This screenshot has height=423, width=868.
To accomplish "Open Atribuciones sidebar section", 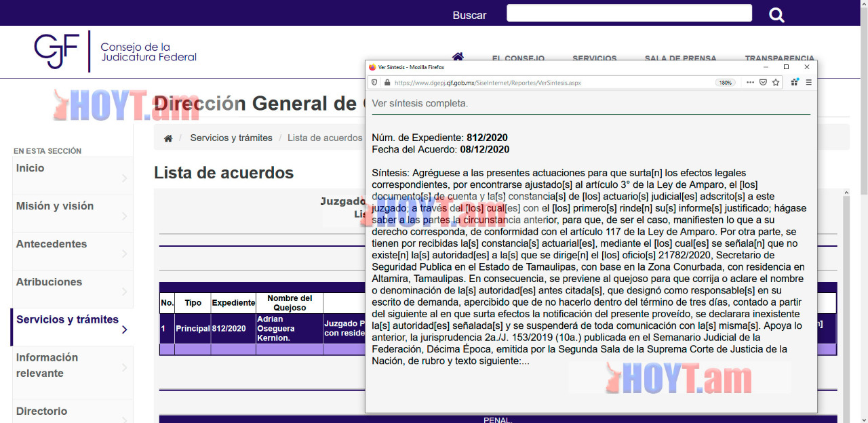I will tap(49, 282).
